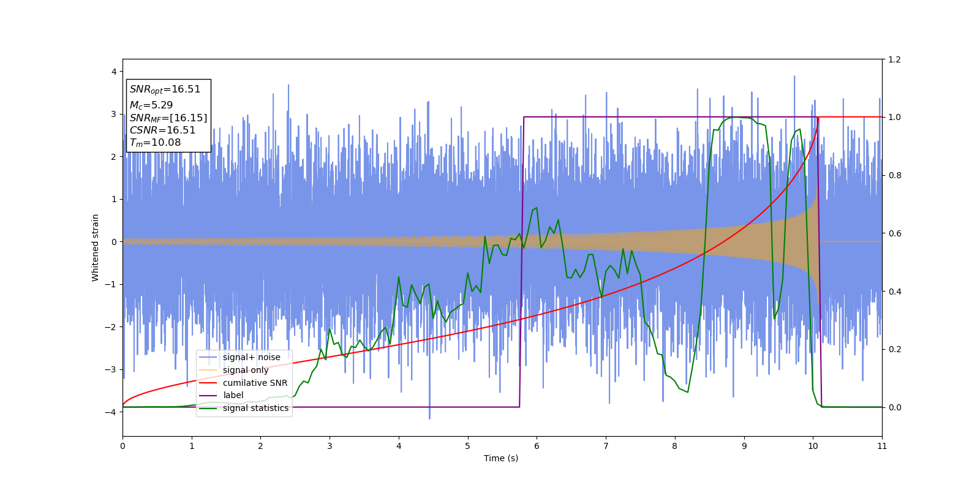Screen dimensions: 980x490
Task: Click the red line swatch for cumilative SNR
Action: (208, 383)
